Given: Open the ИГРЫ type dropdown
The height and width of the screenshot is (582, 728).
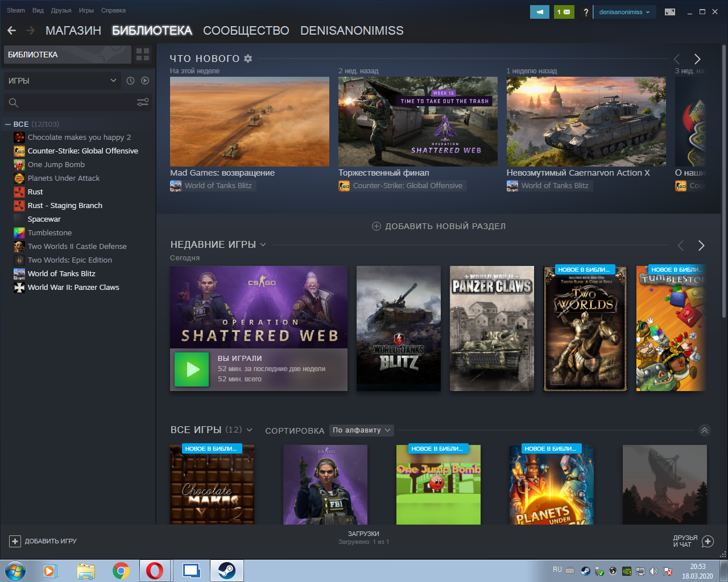Looking at the screenshot, I should (x=62, y=81).
